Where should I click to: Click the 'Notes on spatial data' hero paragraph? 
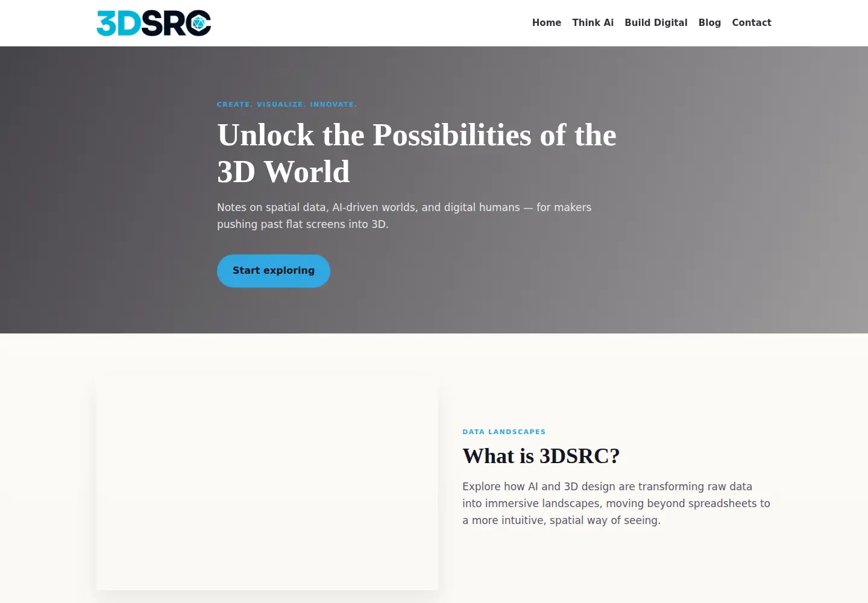pyautogui.click(x=404, y=216)
